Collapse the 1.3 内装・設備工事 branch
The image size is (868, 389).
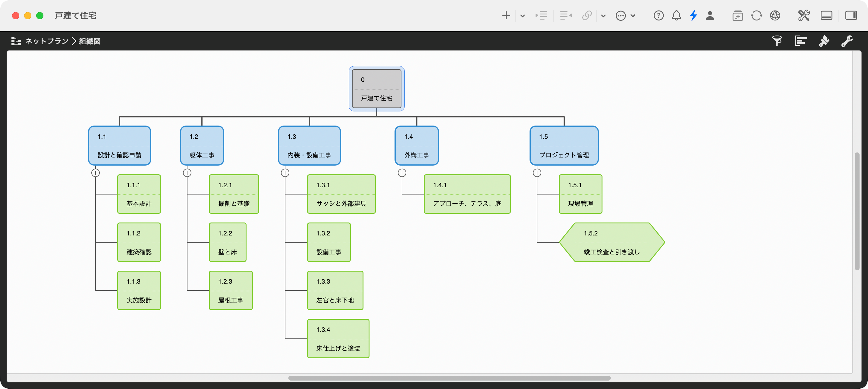285,173
